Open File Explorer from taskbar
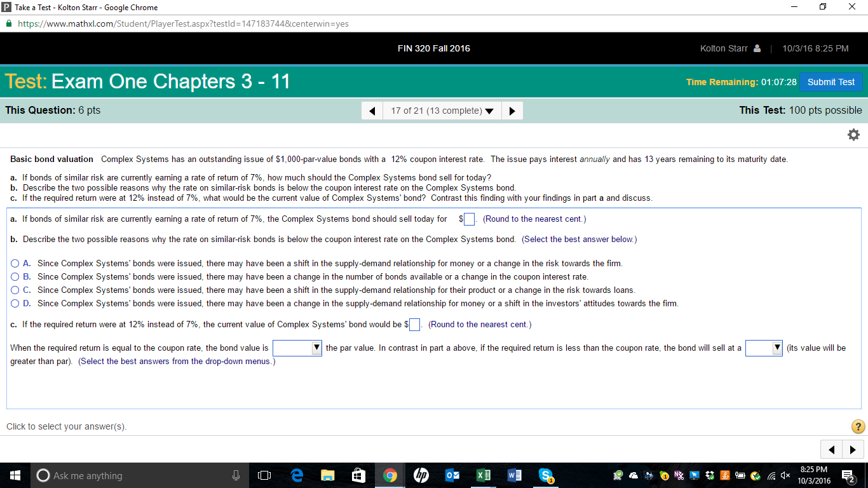The width and height of the screenshot is (868, 488). [327, 475]
